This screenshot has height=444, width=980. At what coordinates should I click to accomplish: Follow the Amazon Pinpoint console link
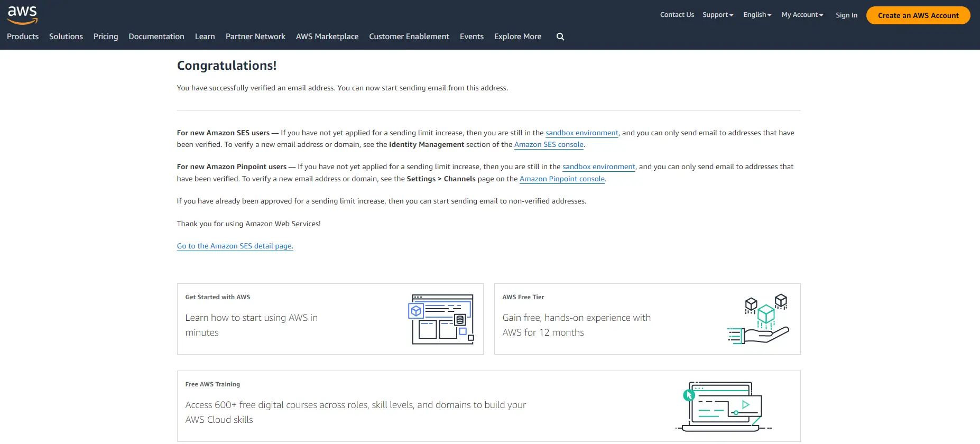pos(562,179)
